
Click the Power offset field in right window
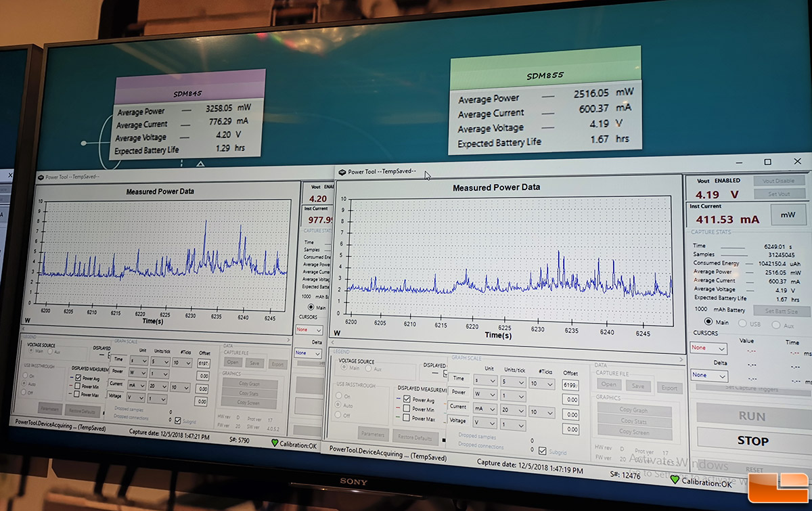click(570, 399)
